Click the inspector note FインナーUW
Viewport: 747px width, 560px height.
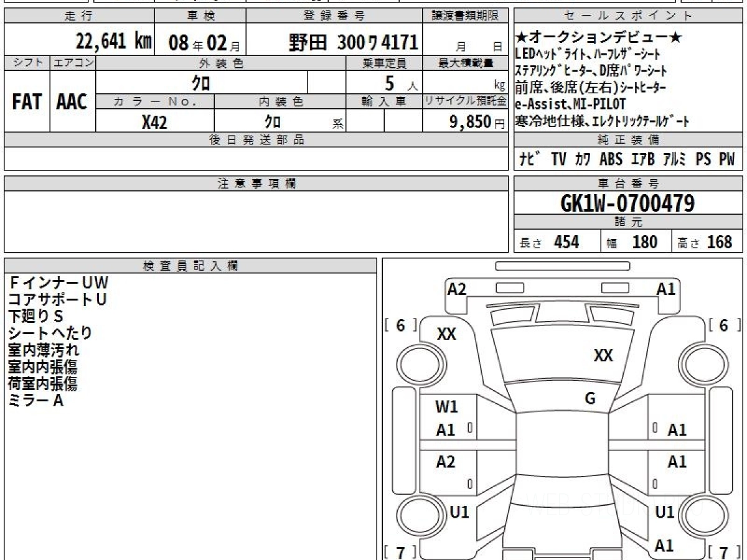click(x=59, y=283)
